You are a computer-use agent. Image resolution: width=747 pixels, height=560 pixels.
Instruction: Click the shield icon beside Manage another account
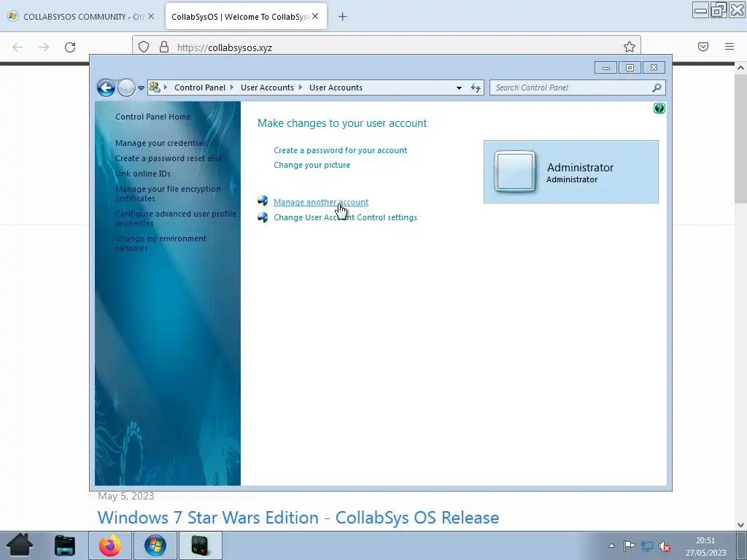pyautogui.click(x=263, y=201)
